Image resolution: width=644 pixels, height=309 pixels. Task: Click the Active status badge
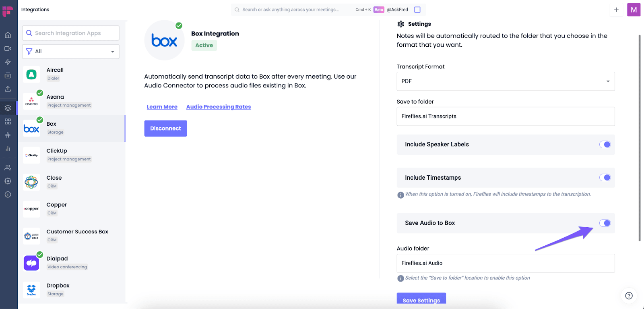click(x=204, y=46)
